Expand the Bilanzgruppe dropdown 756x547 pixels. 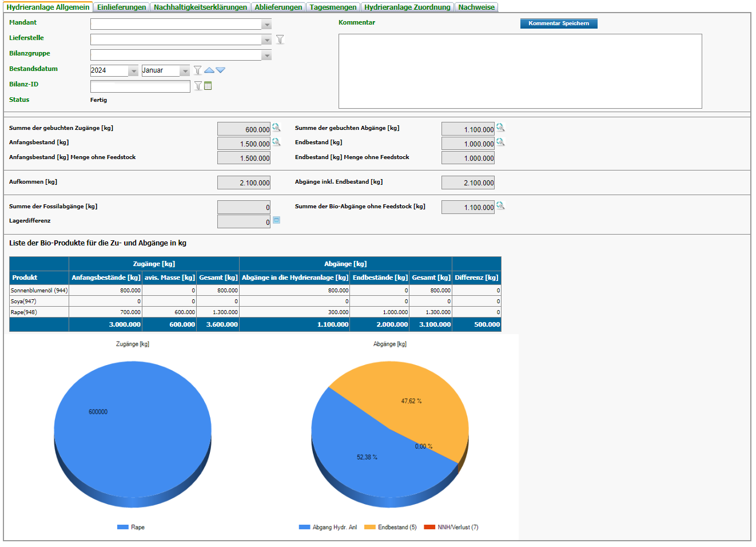click(266, 56)
